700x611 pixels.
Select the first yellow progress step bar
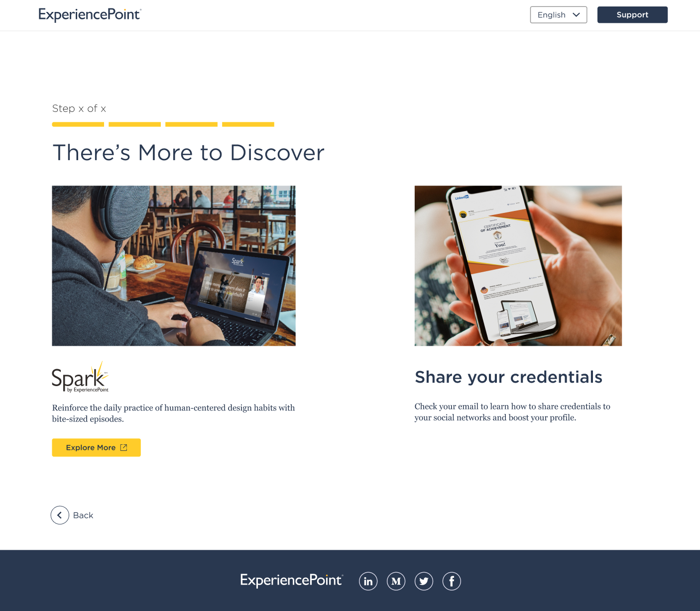78,124
